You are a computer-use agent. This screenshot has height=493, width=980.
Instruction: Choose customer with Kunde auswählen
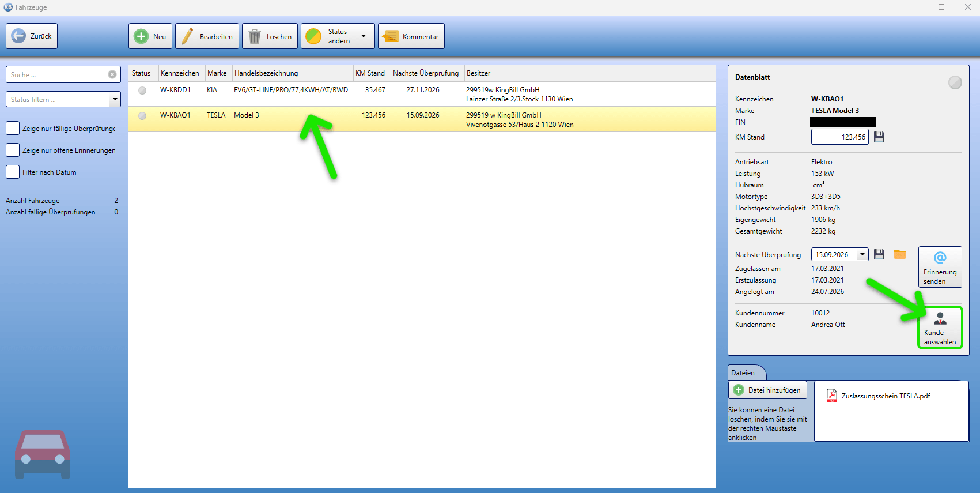940,328
